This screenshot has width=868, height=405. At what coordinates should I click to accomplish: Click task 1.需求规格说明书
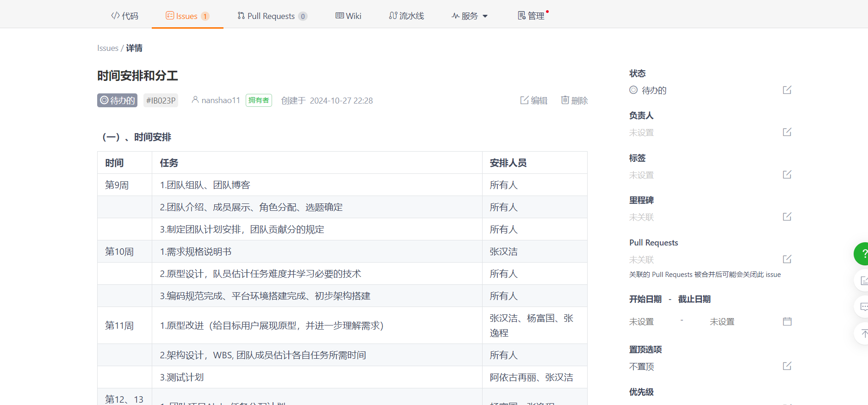click(x=196, y=252)
